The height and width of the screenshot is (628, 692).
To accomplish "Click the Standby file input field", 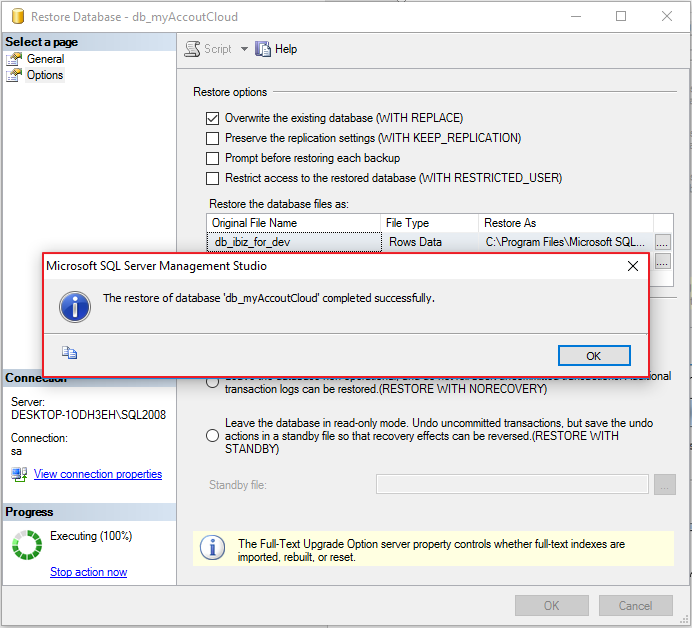I will (512, 485).
